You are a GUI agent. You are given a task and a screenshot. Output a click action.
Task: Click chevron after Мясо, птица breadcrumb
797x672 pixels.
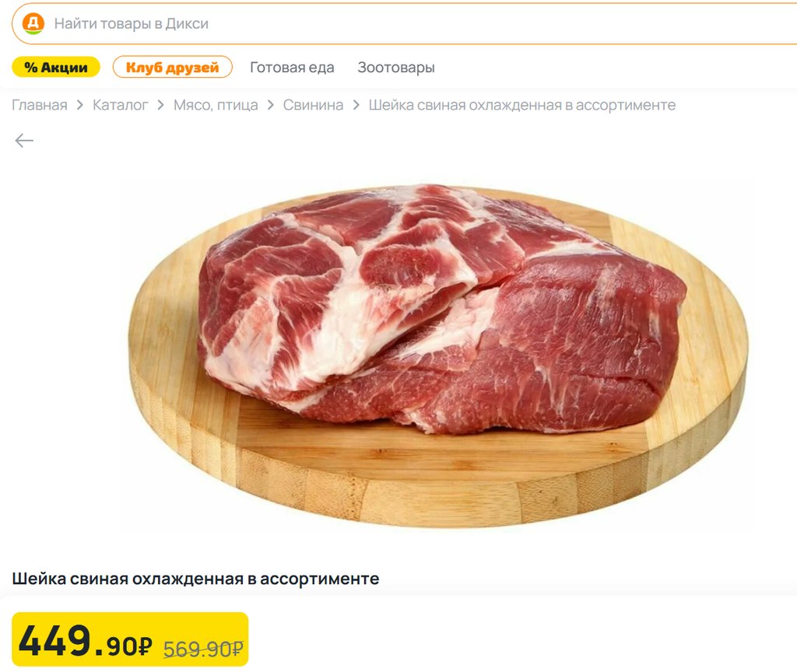270,105
